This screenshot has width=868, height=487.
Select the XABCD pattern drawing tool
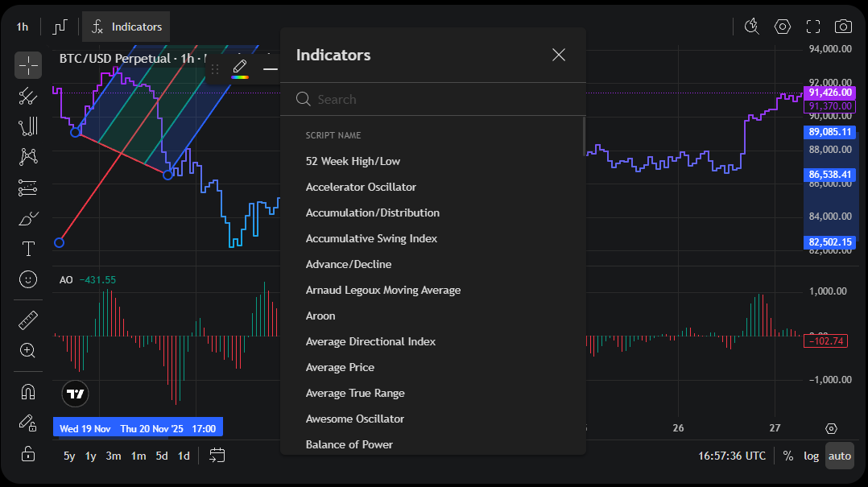28,157
